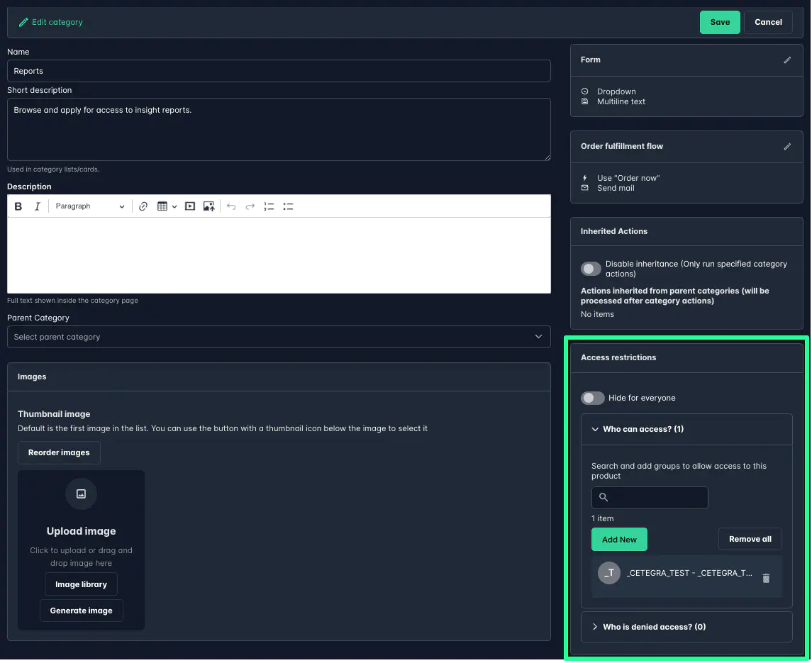This screenshot has height=663, width=812.
Task: Embed a video in the description
Action: [x=189, y=206]
